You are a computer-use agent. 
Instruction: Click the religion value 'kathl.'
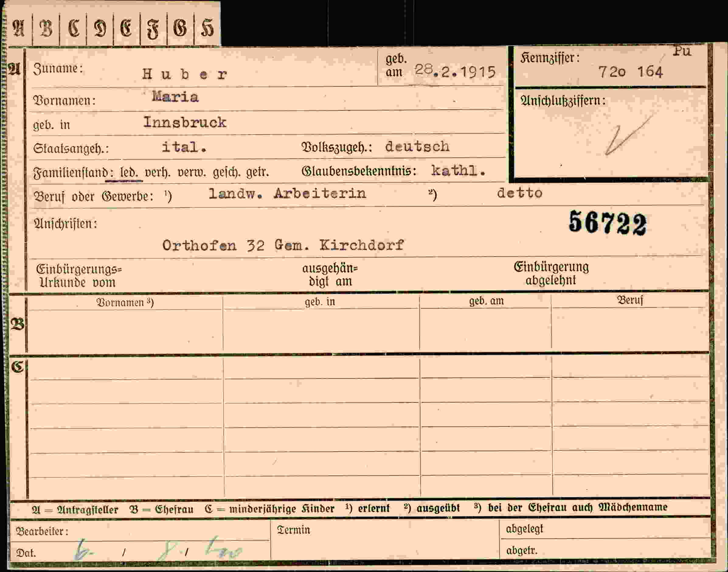pos(458,171)
